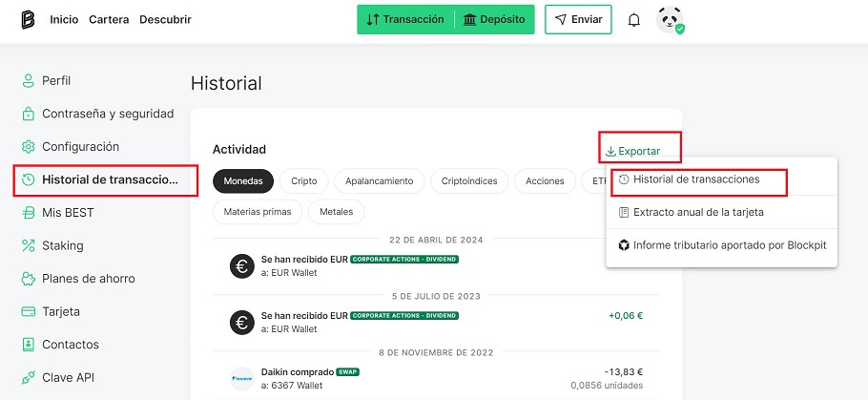Viewport: 868px width, 400px height.
Task: Select the Monedas filter chip
Action: tap(243, 180)
